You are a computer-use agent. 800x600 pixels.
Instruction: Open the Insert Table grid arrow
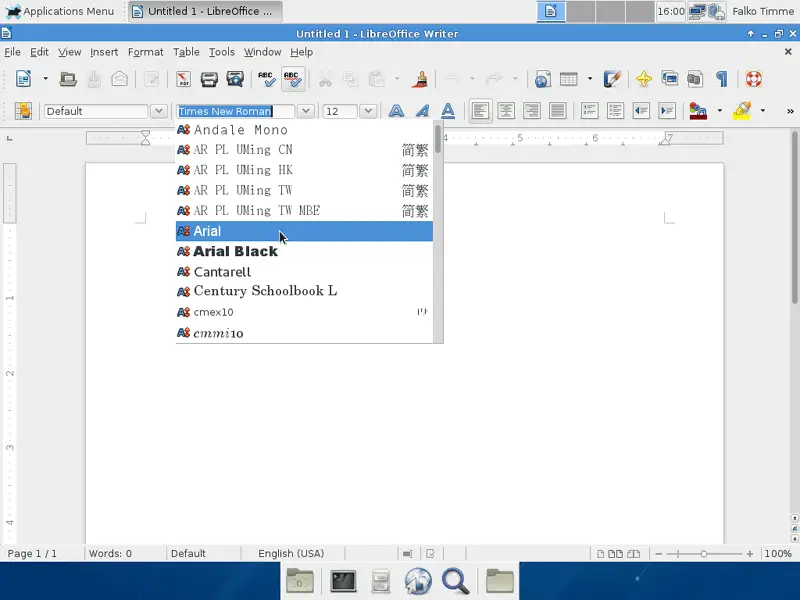pos(590,79)
